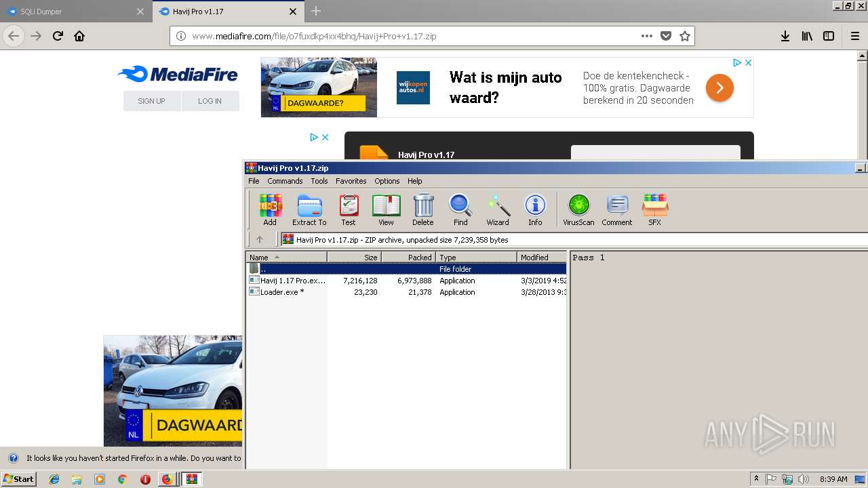Go to Firefox home page

click(79, 36)
